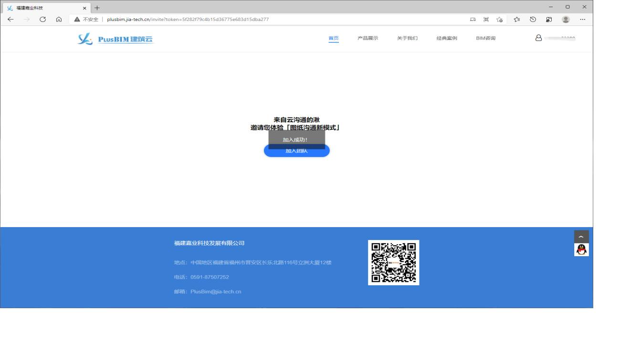Open the browser settings ellipsis menu

point(582,20)
